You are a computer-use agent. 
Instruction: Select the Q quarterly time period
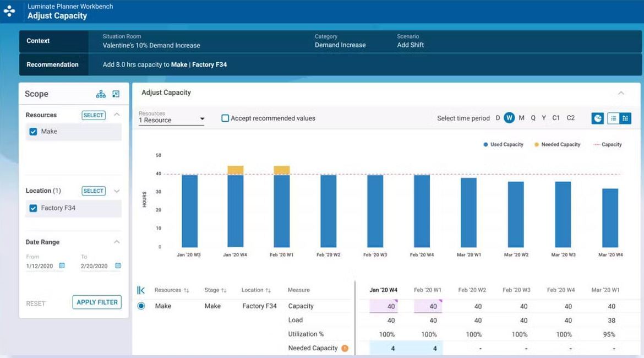click(x=533, y=118)
